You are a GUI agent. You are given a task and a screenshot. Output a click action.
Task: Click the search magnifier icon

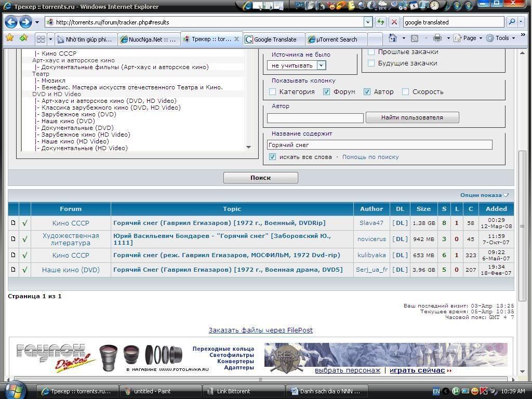pos(512,22)
